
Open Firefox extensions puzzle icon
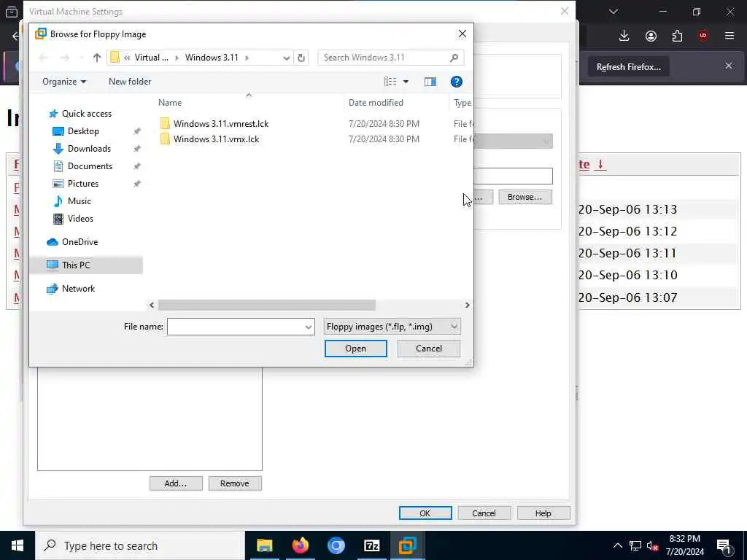[677, 36]
